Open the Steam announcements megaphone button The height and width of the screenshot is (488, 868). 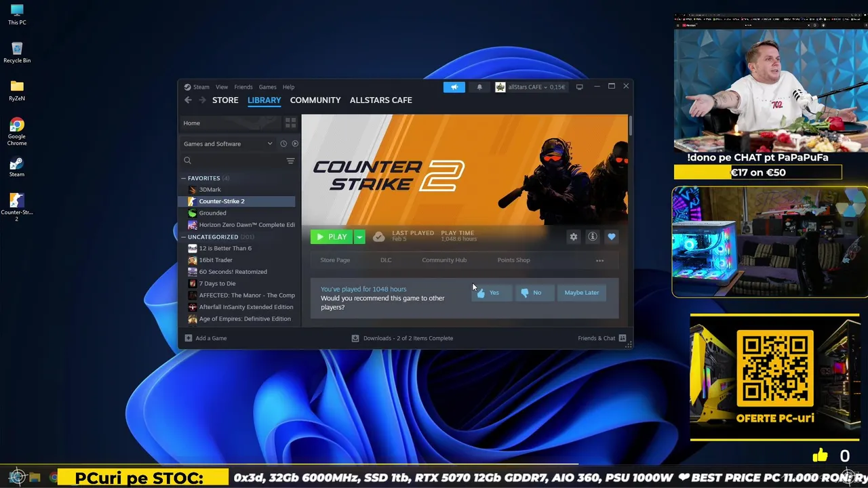(x=454, y=87)
